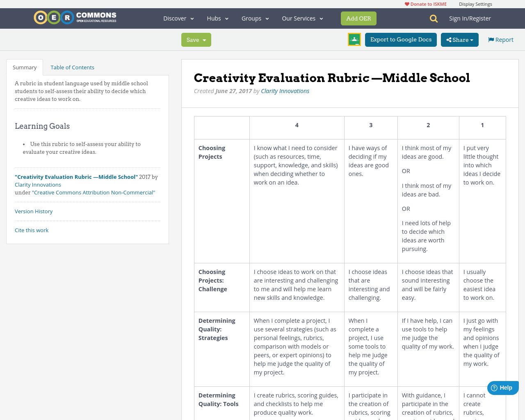Click Sign In/Register
The width and height of the screenshot is (525, 420).
click(x=470, y=18)
